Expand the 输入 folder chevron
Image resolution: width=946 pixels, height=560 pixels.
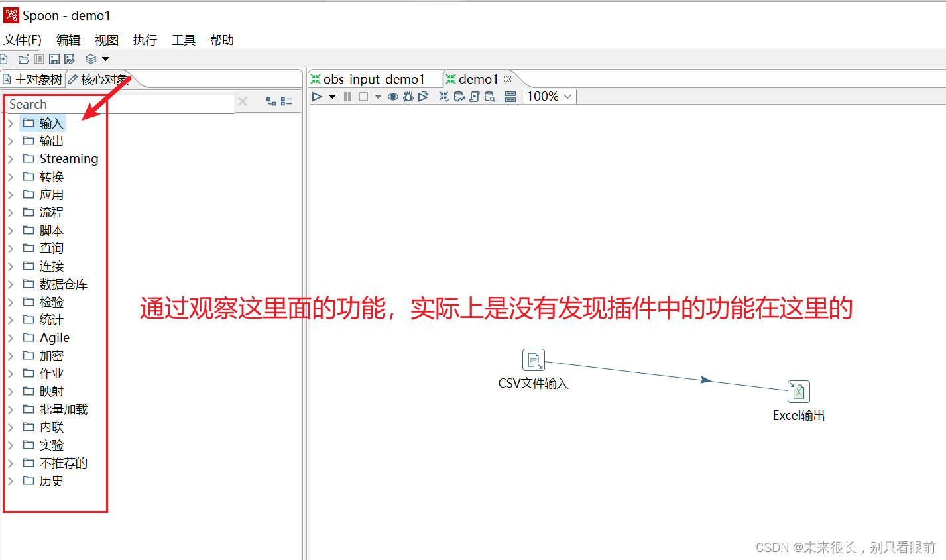tap(11, 123)
